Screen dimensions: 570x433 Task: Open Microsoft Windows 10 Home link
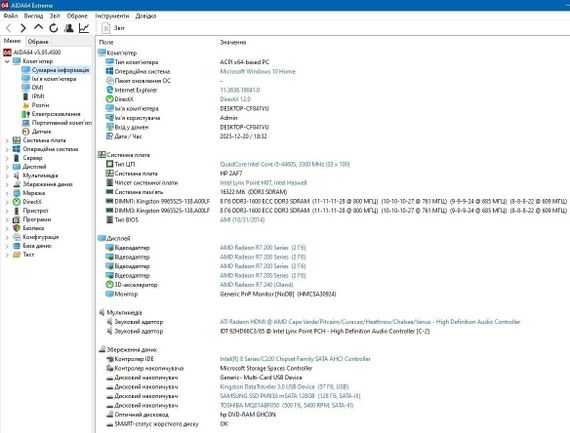pyautogui.click(x=257, y=72)
